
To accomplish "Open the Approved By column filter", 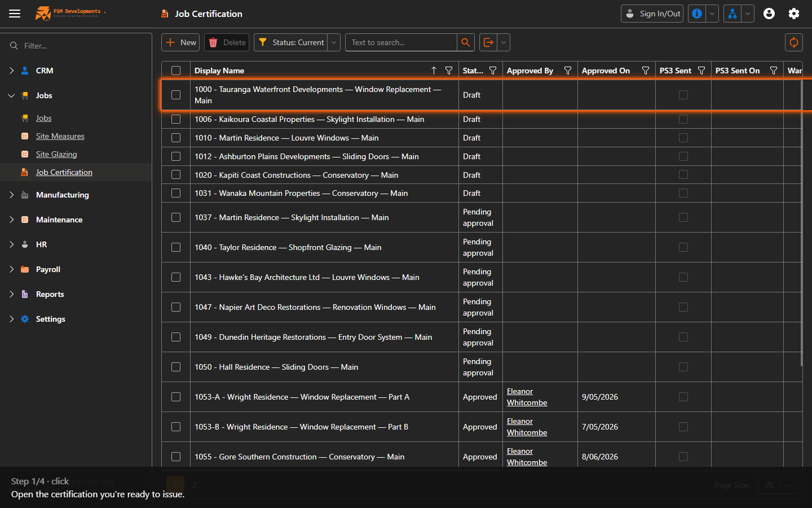I will (568, 71).
